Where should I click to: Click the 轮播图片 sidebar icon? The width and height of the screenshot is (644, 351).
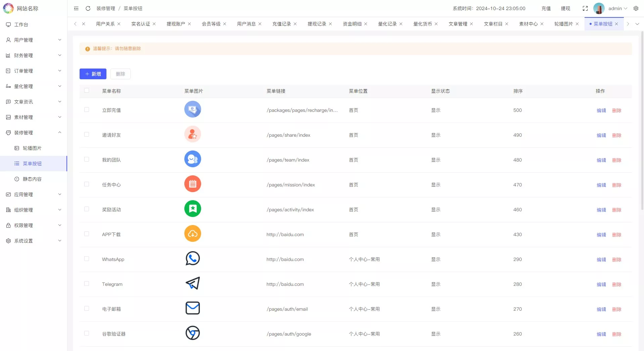pyautogui.click(x=16, y=148)
